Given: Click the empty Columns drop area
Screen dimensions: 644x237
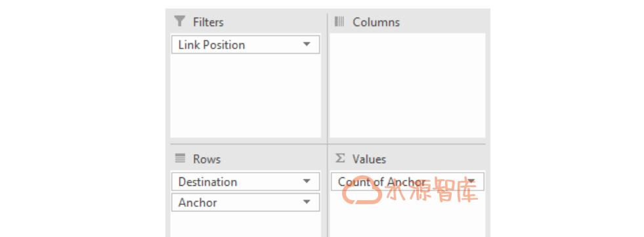Looking at the screenshot, I should pyautogui.click(x=408, y=85).
